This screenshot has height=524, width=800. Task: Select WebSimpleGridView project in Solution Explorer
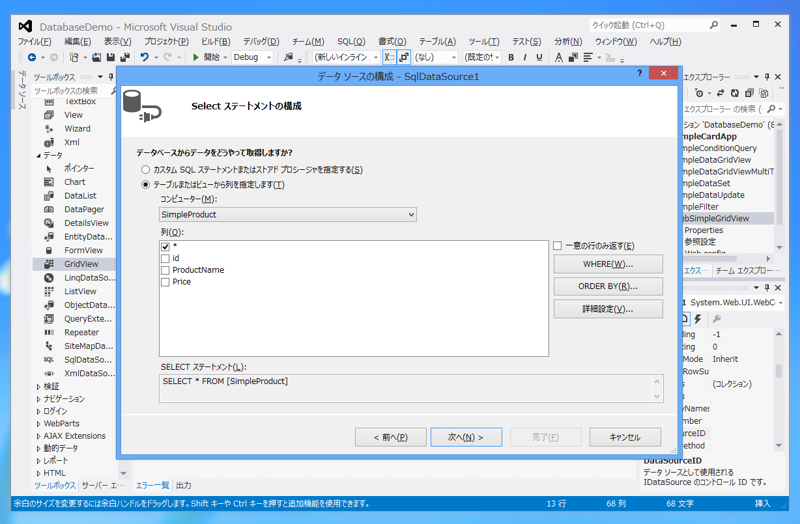pos(727,218)
